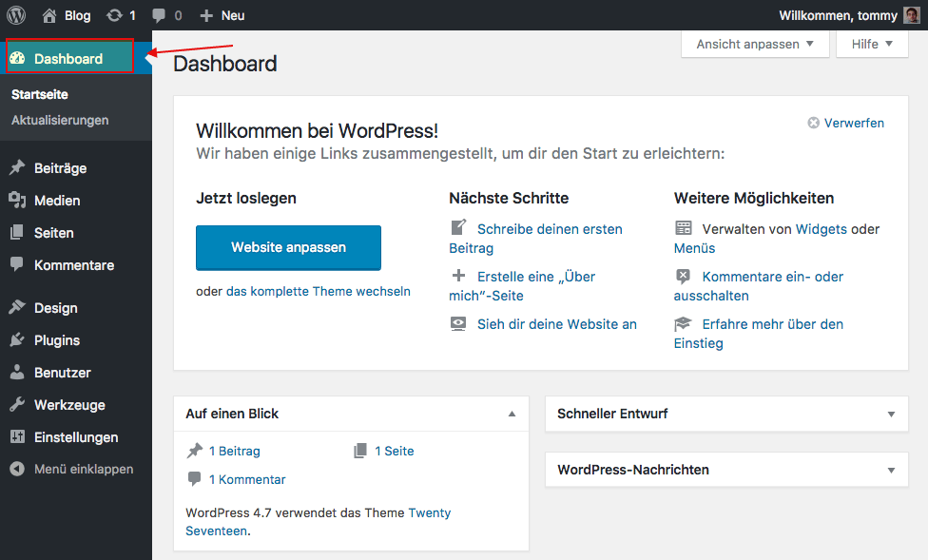Click the home icon next to Blog
The image size is (928, 560).
49,15
